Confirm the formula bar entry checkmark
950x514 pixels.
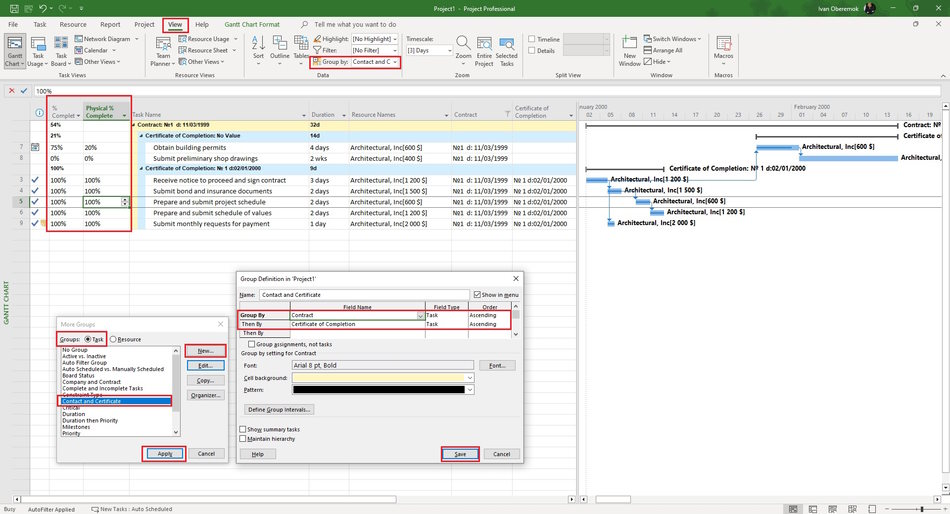(24, 91)
